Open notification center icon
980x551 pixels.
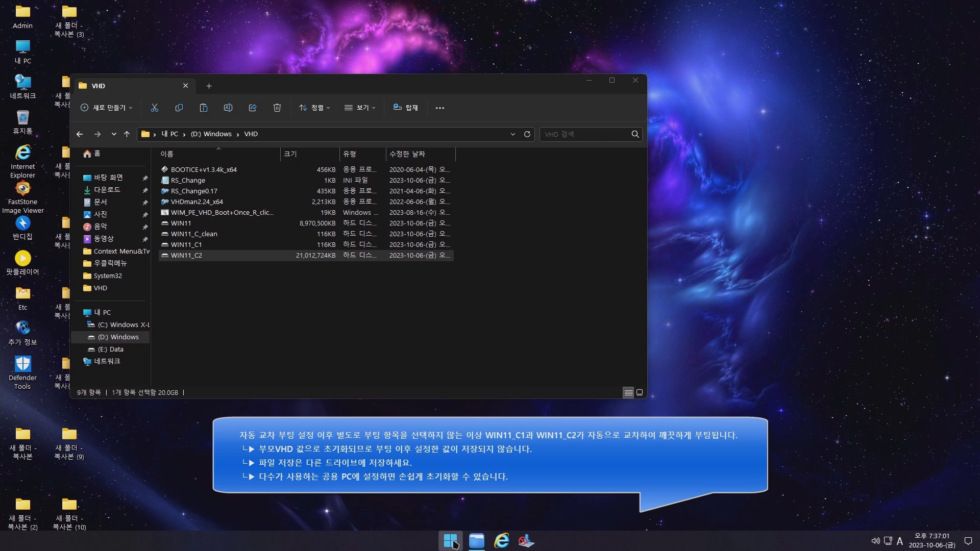point(968,541)
